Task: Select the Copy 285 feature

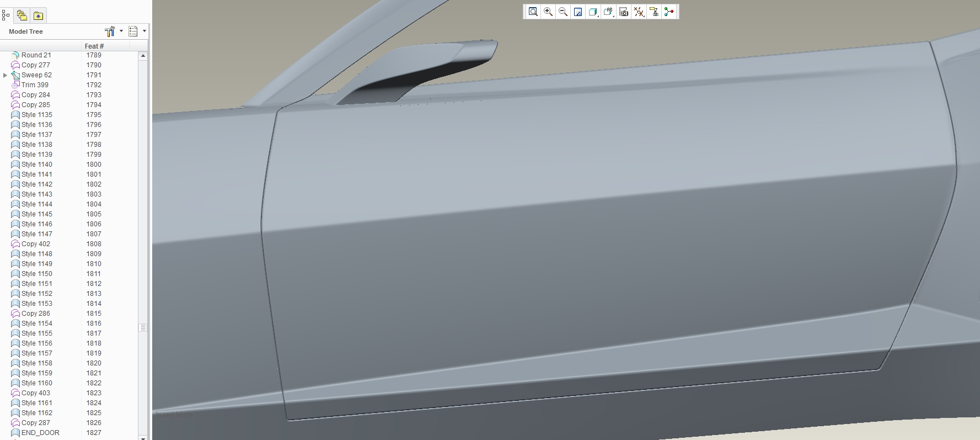Action: (35, 105)
